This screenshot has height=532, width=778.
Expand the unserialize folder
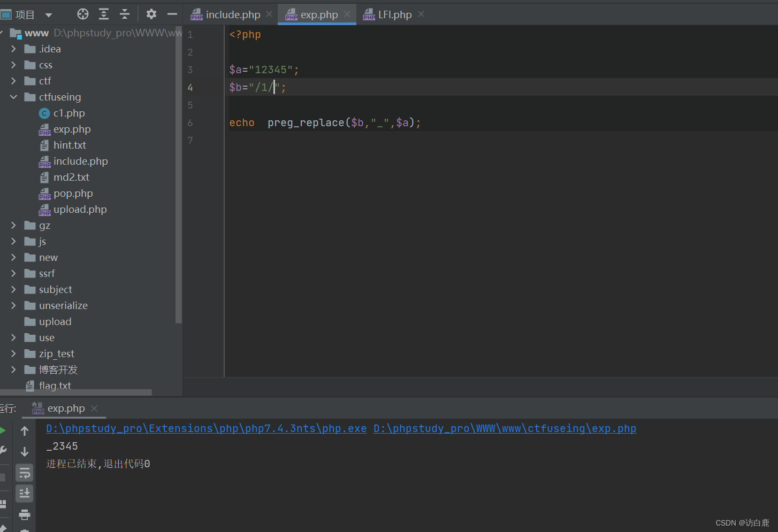(13, 305)
